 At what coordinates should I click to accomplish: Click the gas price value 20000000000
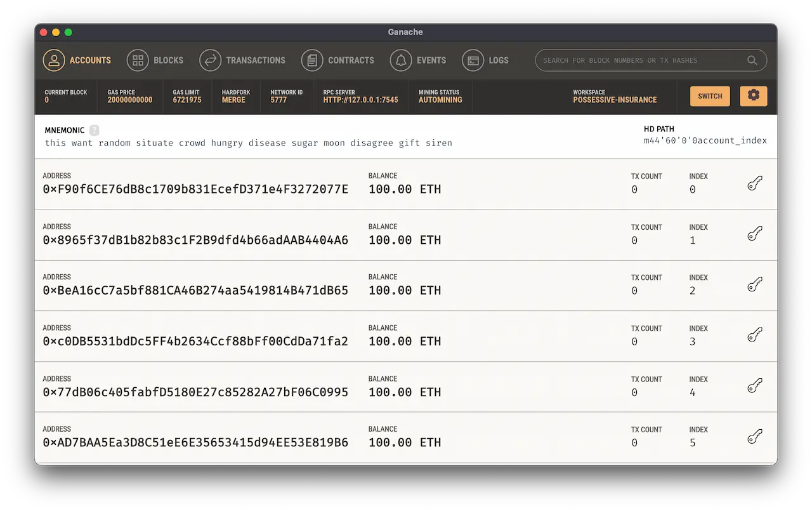pyautogui.click(x=130, y=100)
